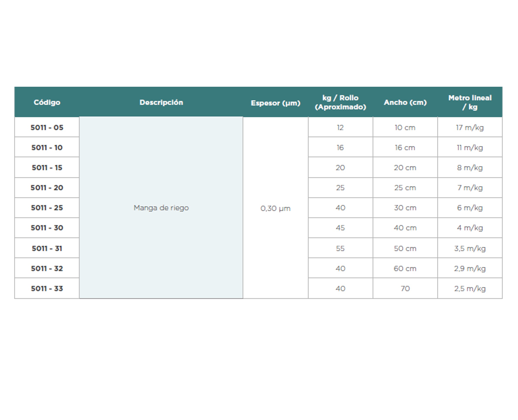Select code cell 5011 - 32
This screenshot has width=518, height=420.
click(47, 268)
